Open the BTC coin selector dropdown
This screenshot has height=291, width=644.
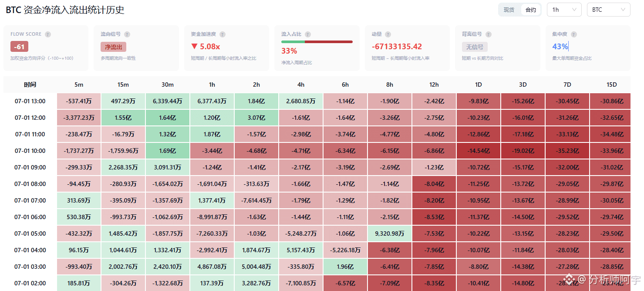(x=608, y=10)
